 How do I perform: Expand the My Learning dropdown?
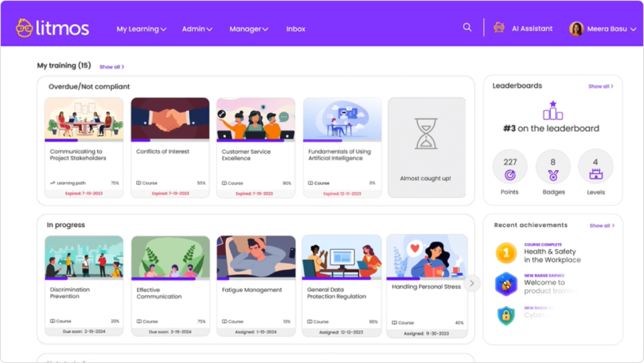[141, 29]
